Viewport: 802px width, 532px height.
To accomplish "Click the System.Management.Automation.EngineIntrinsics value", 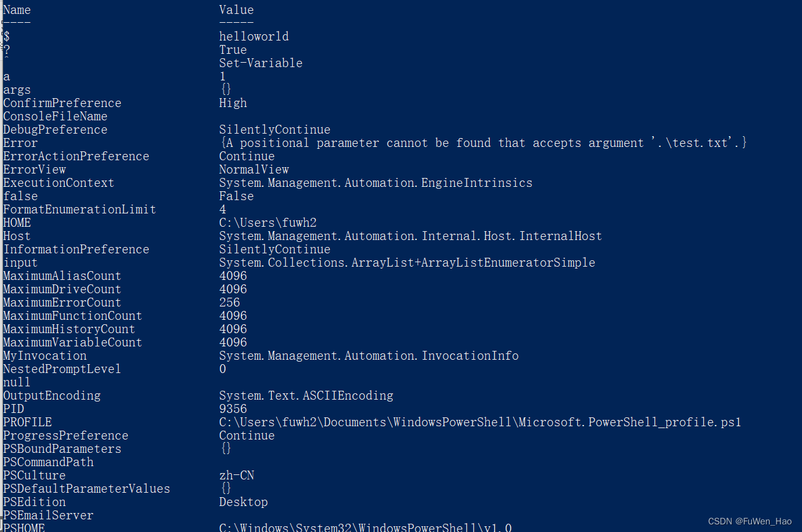I will click(376, 183).
